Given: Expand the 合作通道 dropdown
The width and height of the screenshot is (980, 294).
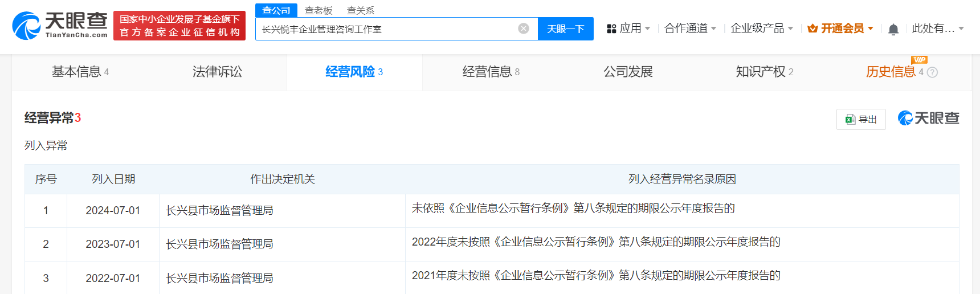Looking at the screenshot, I should [690, 28].
